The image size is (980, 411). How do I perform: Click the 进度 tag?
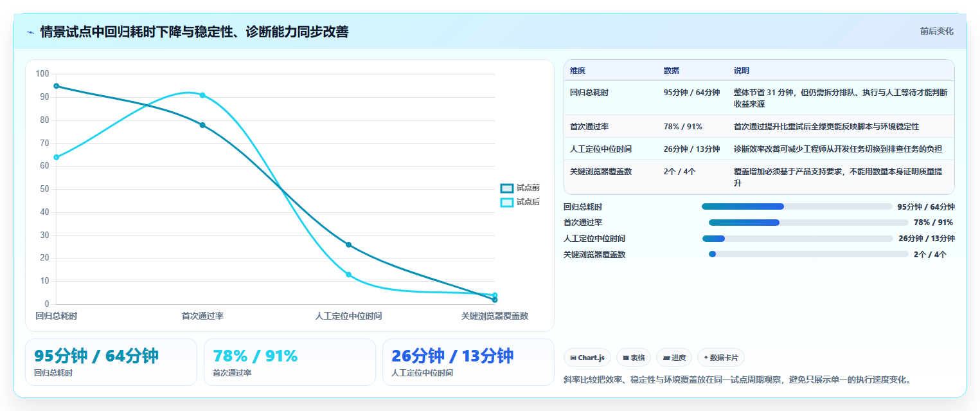(674, 358)
